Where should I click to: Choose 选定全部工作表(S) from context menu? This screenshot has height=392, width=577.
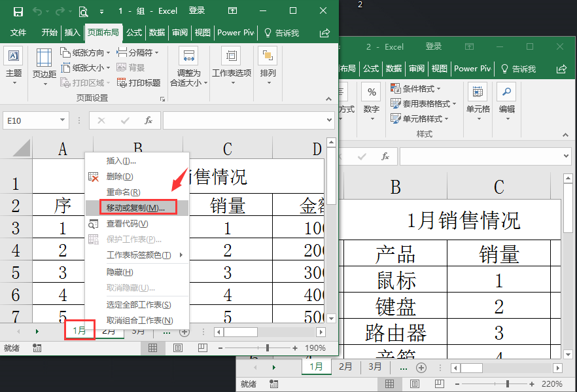tap(137, 305)
